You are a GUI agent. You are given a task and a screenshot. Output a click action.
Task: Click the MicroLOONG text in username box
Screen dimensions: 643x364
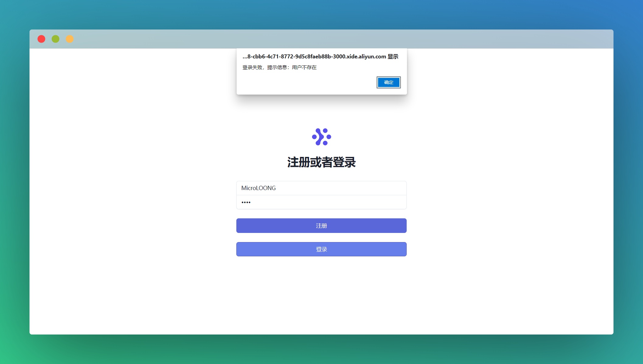[x=258, y=188]
